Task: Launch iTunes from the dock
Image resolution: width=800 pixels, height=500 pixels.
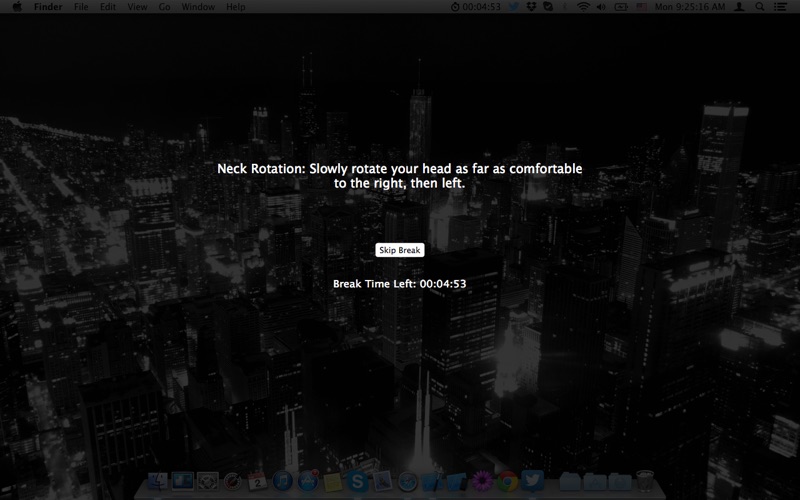Action: click(282, 482)
